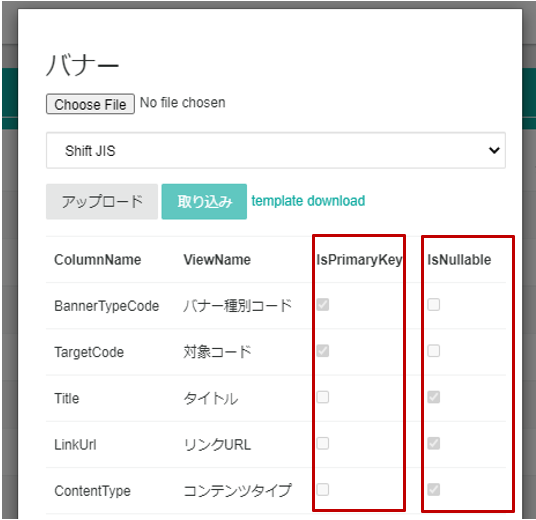Click the IsPrimaryKey column header
This screenshot has width=536, height=520.
(359, 260)
